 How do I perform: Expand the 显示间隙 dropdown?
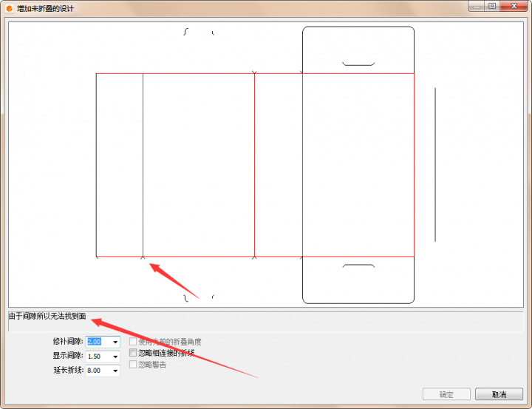pyautogui.click(x=115, y=356)
